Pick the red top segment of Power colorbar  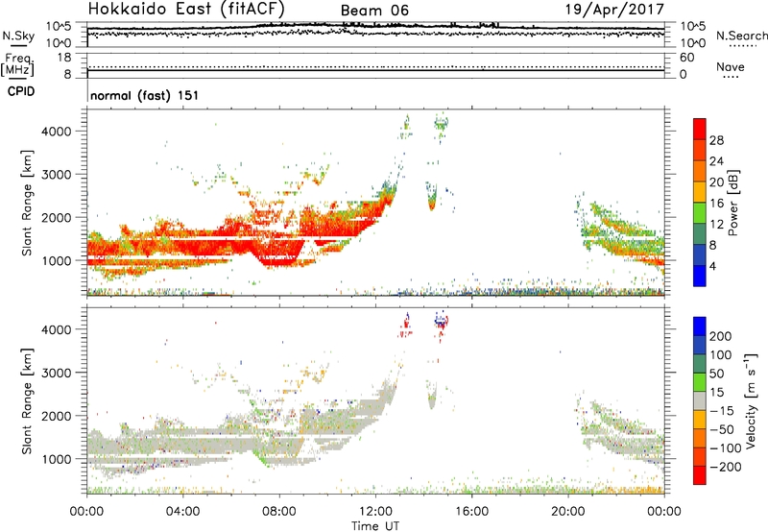click(700, 130)
